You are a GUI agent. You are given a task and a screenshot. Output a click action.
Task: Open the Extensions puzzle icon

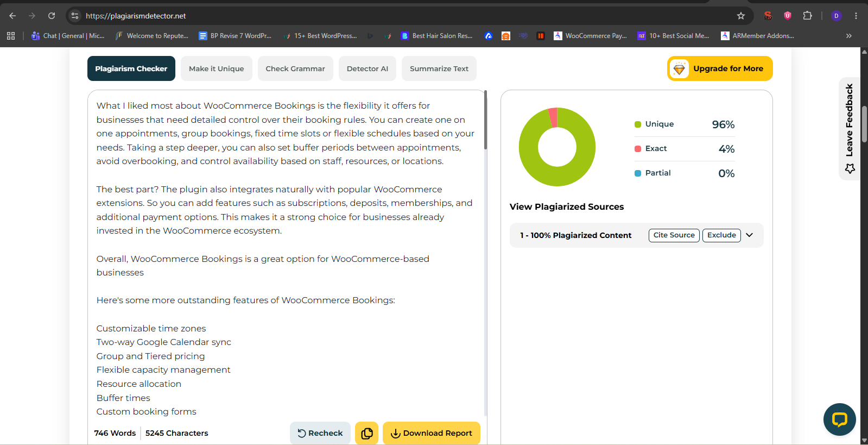coord(808,16)
